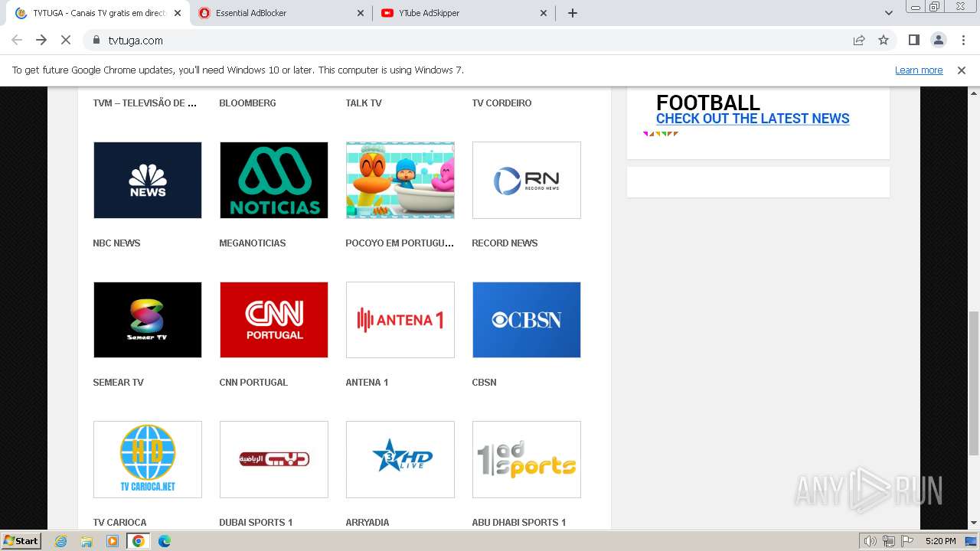Stop loading the page
This screenshot has width=980, height=551.
point(66,40)
